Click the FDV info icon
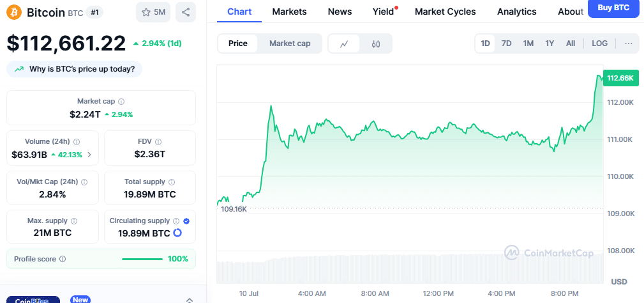 [x=158, y=141]
